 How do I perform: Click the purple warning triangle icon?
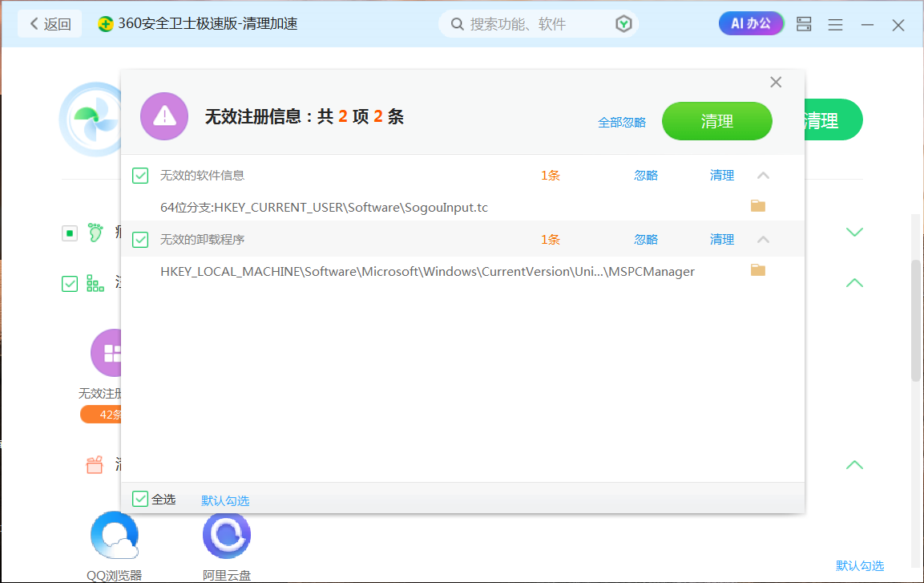(164, 116)
